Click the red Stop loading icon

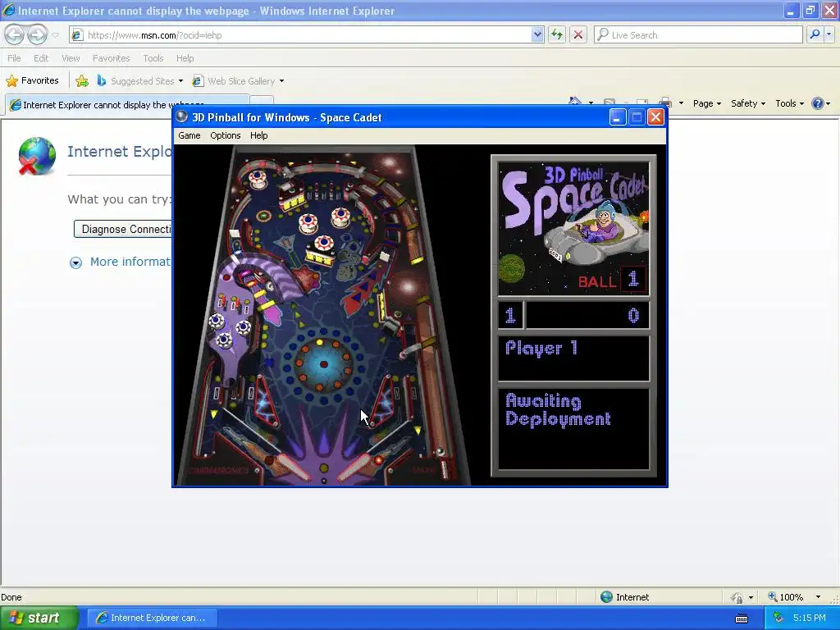pyautogui.click(x=578, y=35)
